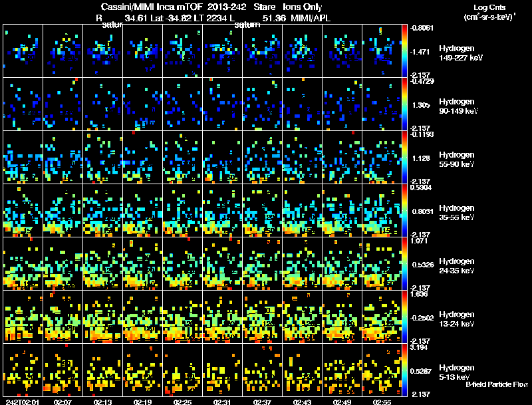This screenshot has height=405, width=532.
Task: Click the -0.2502 colorbar value
Action: click(422, 318)
